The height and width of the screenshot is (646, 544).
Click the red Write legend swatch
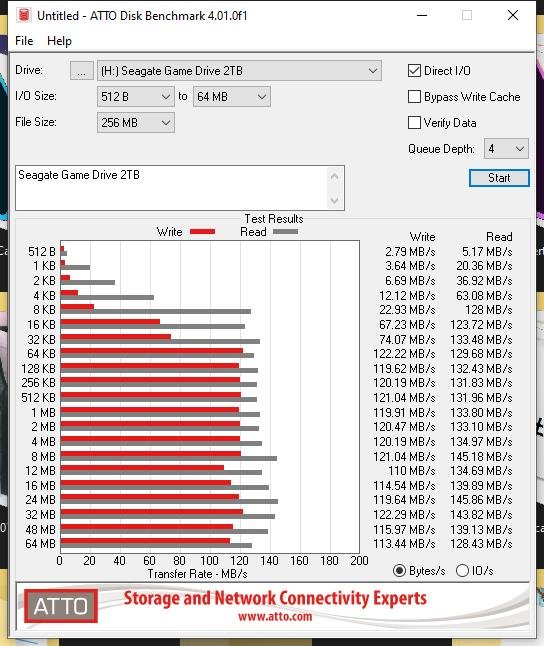click(x=202, y=232)
